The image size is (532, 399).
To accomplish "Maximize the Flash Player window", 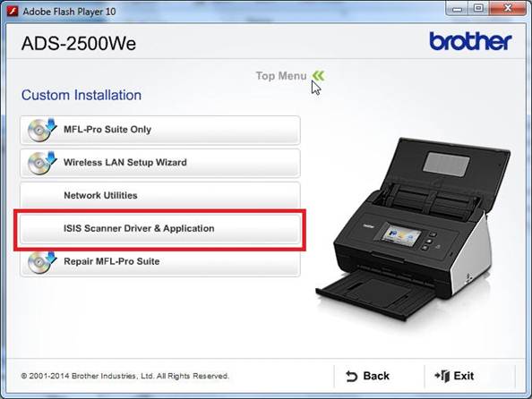I will pyautogui.click(x=479, y=8).
